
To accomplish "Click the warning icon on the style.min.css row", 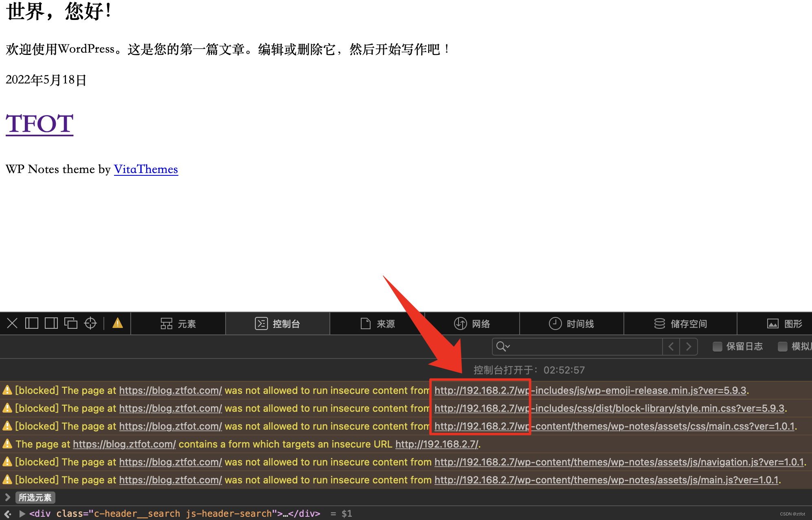I will click(x=7, y=408).
